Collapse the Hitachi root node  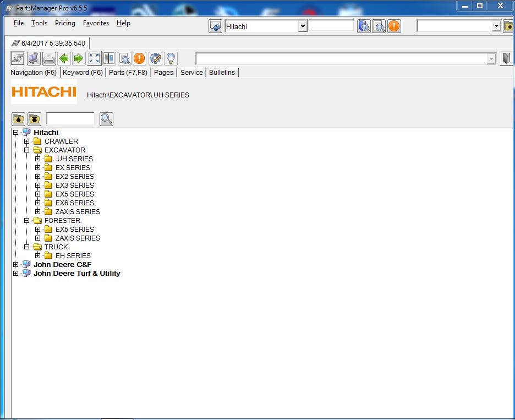16,133
